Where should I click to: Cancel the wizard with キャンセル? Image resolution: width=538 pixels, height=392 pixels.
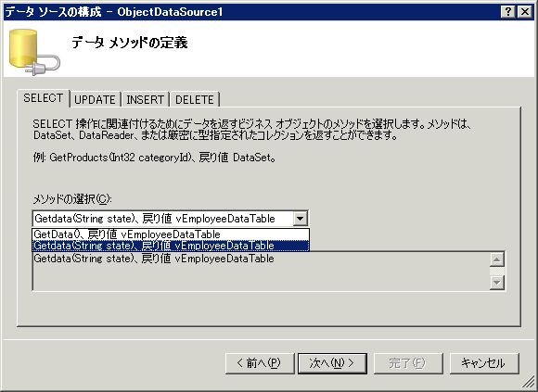click(484, 363)
